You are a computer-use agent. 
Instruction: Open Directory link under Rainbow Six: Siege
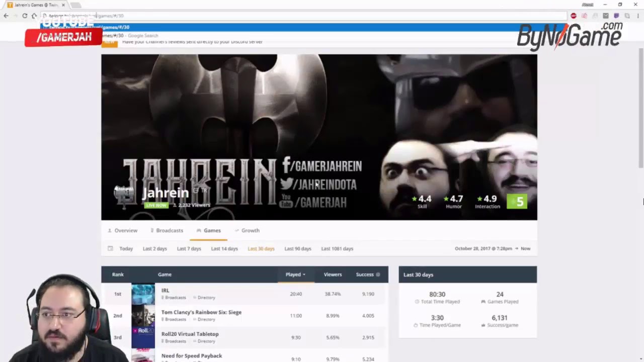(204, 319)
